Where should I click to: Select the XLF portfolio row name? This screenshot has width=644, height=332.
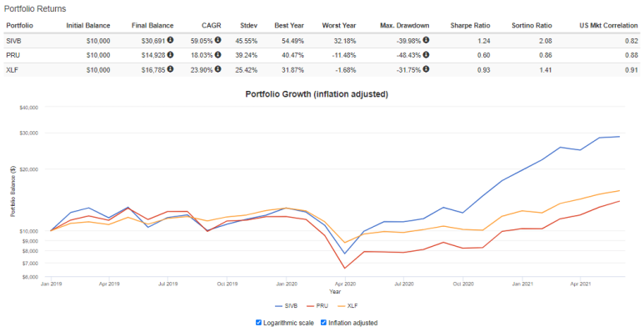click(12, 70)
